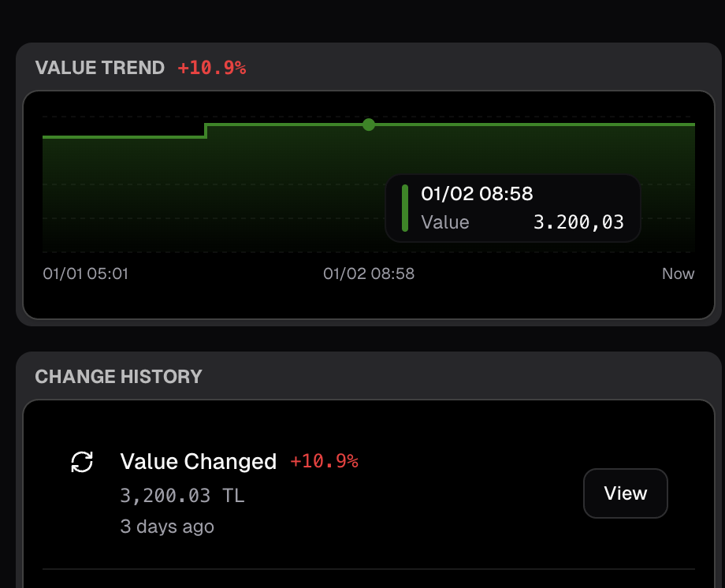Open the View button for the value change
725x588 pixels.
coord(625,493)
